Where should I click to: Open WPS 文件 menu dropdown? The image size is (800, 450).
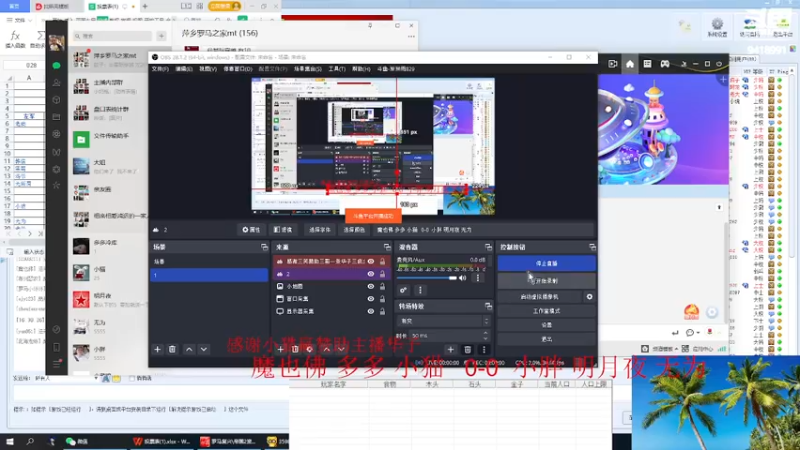click(x=19, y=20)
